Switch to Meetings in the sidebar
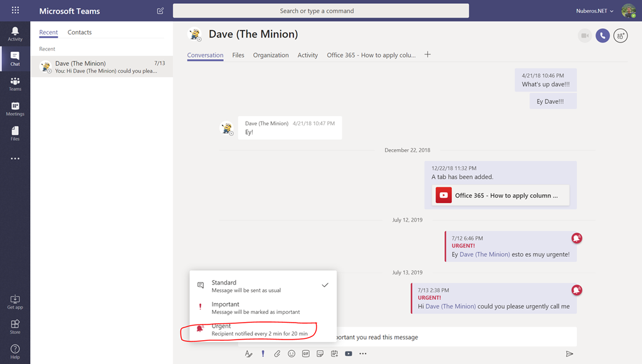The image size is (642, 364). (14, 107)
